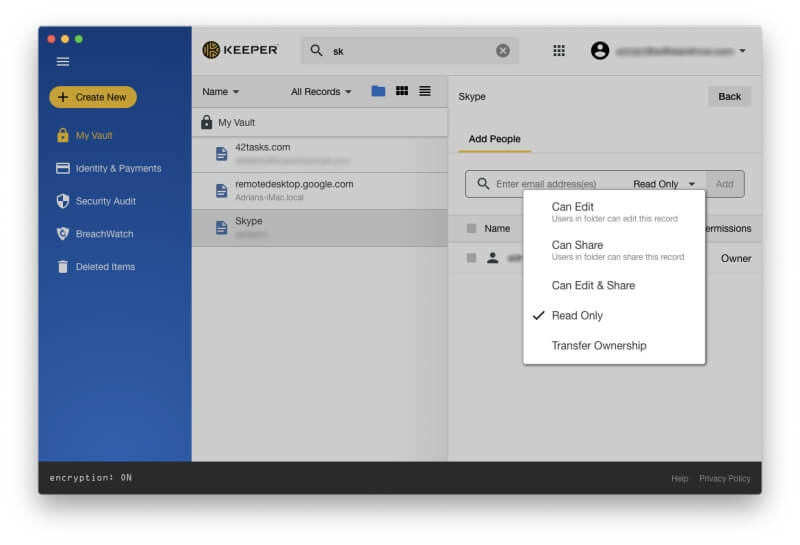Click the search input containing 'sk'
Image resolution: width=800 pixels, height=545 pixels.
[411, 51]
